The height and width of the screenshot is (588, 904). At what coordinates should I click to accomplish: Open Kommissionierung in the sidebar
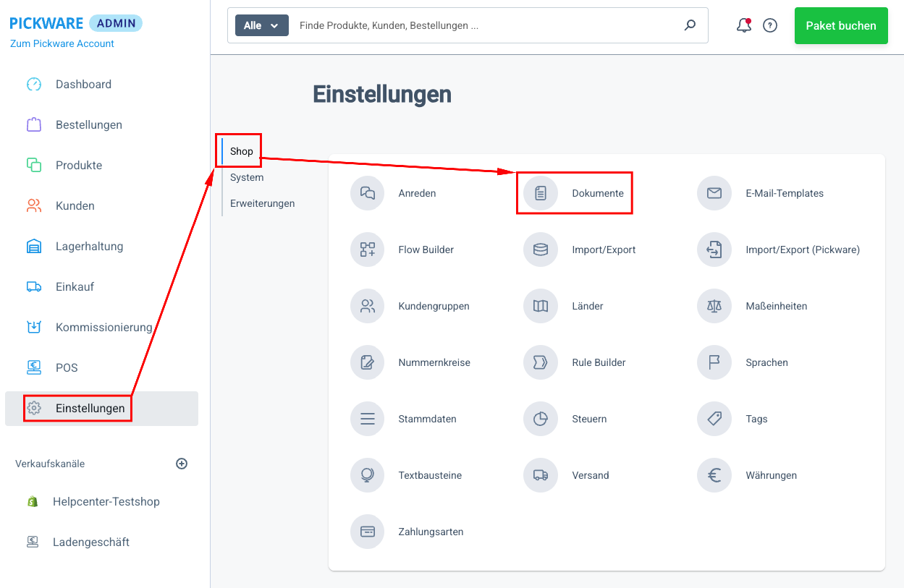[104, 327]
